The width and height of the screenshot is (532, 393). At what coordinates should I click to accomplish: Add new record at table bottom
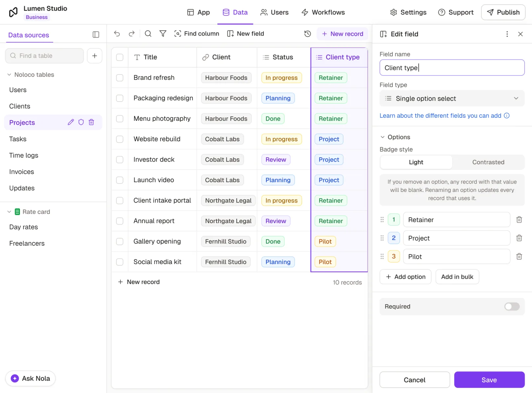[139, 282]
